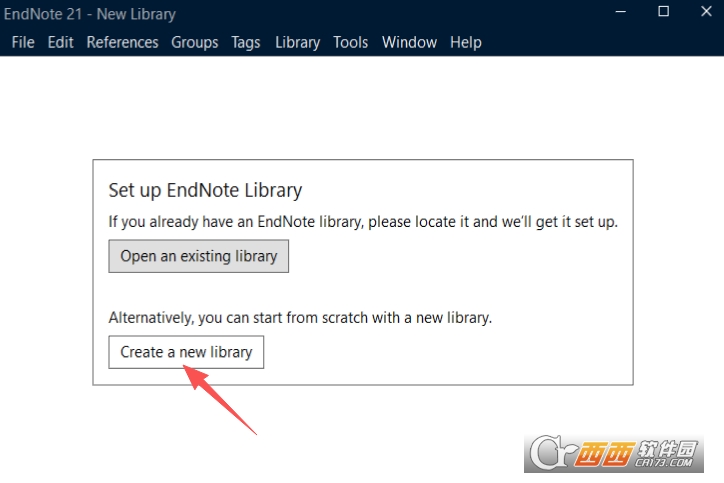Maximize the EndNote 21 window
724x483 pixels.
[664, 12]
